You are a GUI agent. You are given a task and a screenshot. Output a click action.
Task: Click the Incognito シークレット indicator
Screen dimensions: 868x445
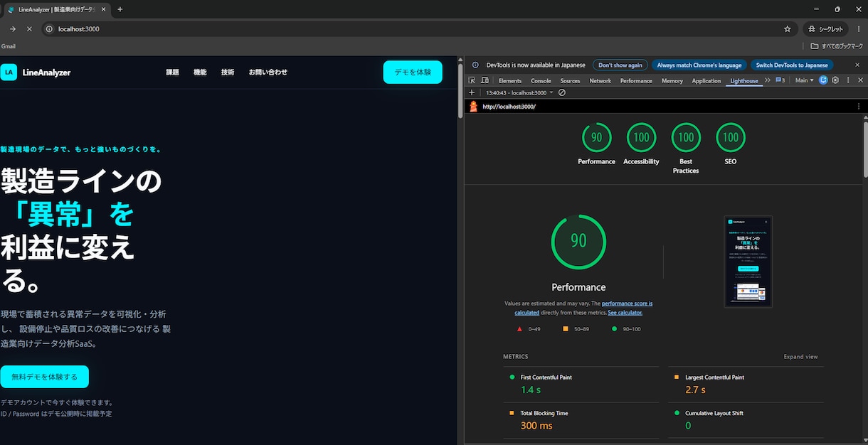click(825, 29)
